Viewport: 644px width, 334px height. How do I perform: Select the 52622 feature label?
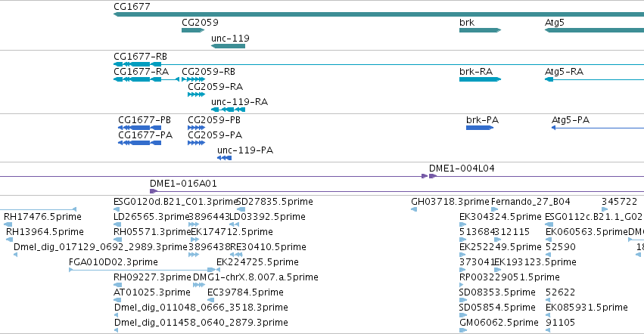(x=560, y=292)
